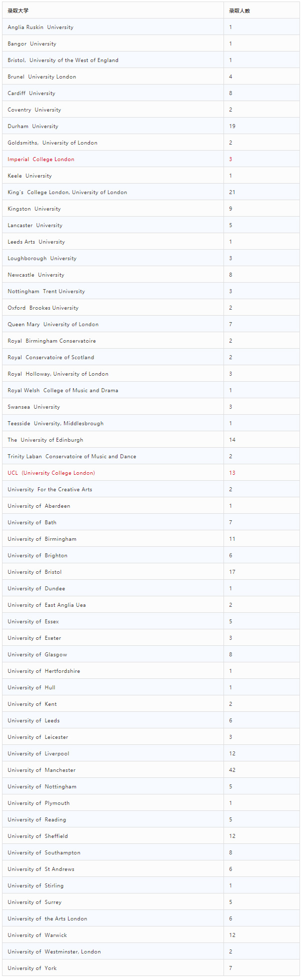Click University of Brighton
The image size is (301, 980).
point(37,555)
